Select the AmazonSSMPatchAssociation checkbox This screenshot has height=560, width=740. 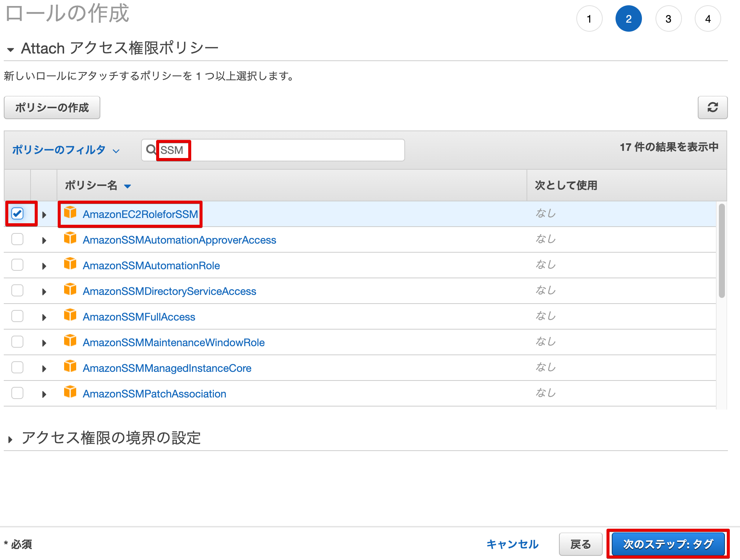pos(17,393)
